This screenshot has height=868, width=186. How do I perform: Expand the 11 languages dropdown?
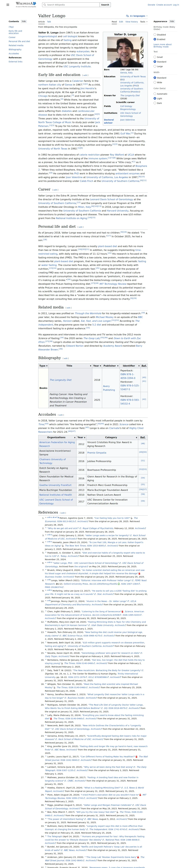137,16
